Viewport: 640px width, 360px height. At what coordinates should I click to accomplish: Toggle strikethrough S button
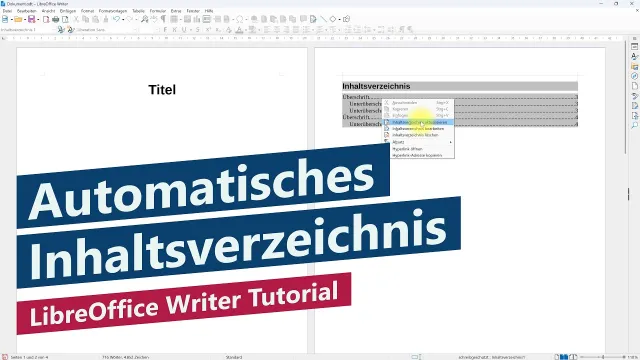tap(198, 29)
